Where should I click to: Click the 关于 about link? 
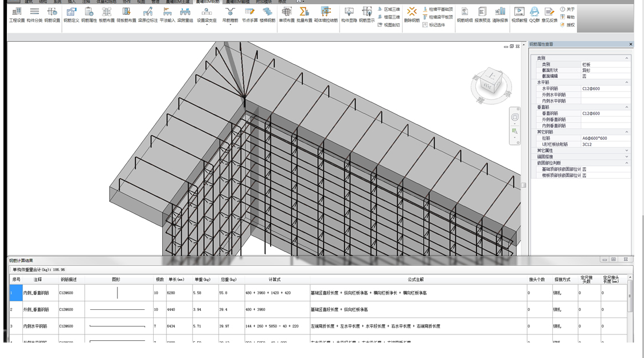(567, 9)
